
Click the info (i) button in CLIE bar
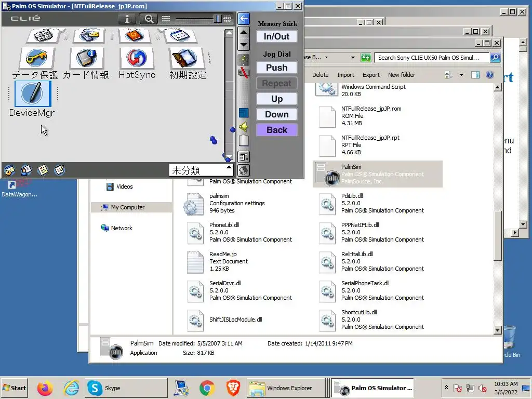(x=127, y=19)
